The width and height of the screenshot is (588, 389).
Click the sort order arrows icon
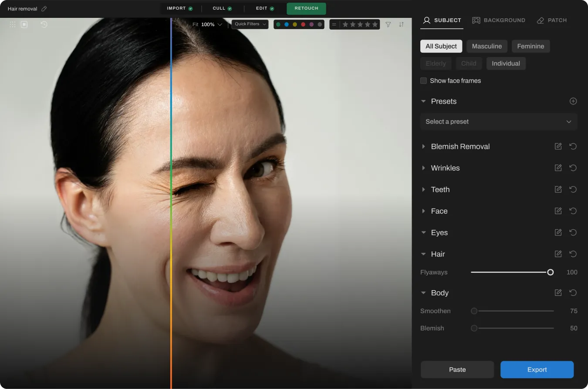(x=401, y=24)
